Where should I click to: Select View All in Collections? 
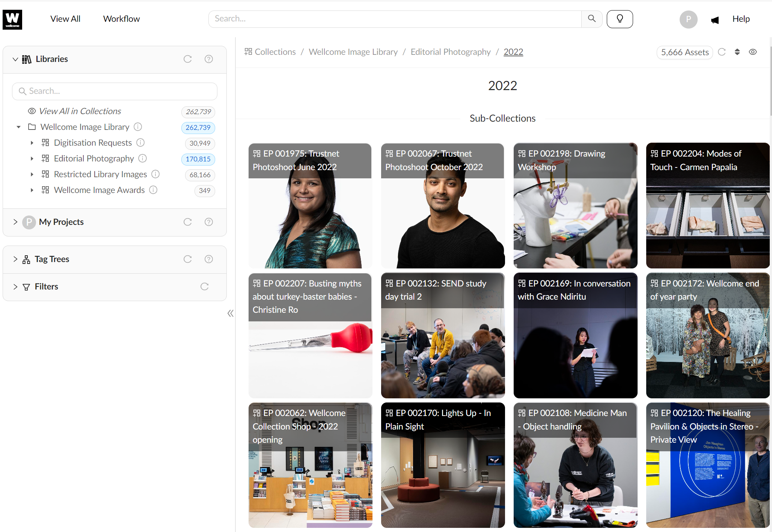pos(80,111)
